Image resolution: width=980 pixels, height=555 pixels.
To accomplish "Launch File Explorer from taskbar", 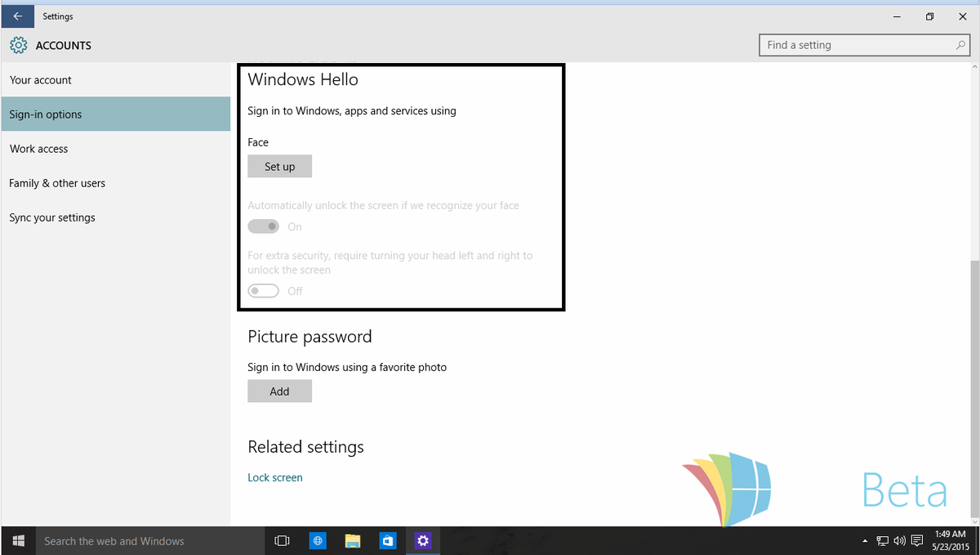I will pos(352,540).
